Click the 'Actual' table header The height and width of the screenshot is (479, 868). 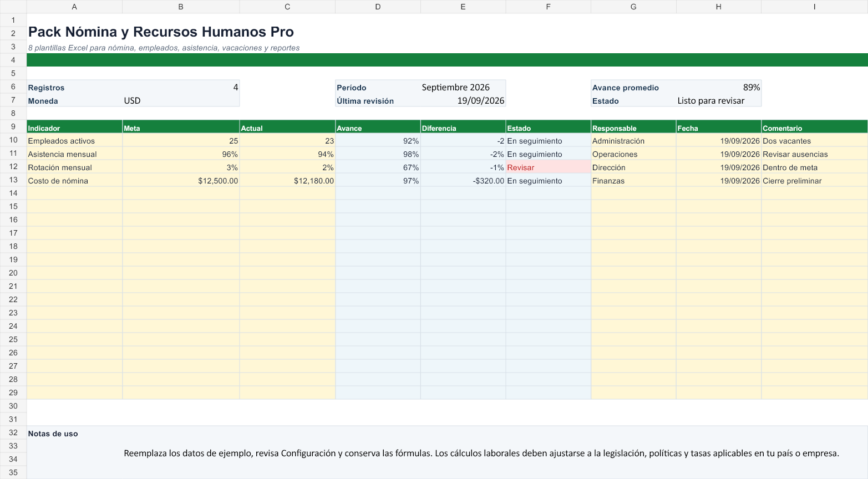pos(287,127)
